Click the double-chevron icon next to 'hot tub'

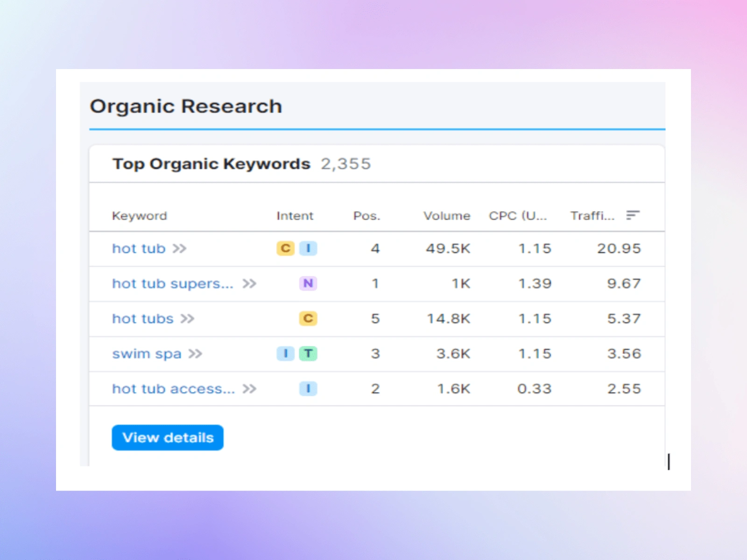tap(180, 249)
